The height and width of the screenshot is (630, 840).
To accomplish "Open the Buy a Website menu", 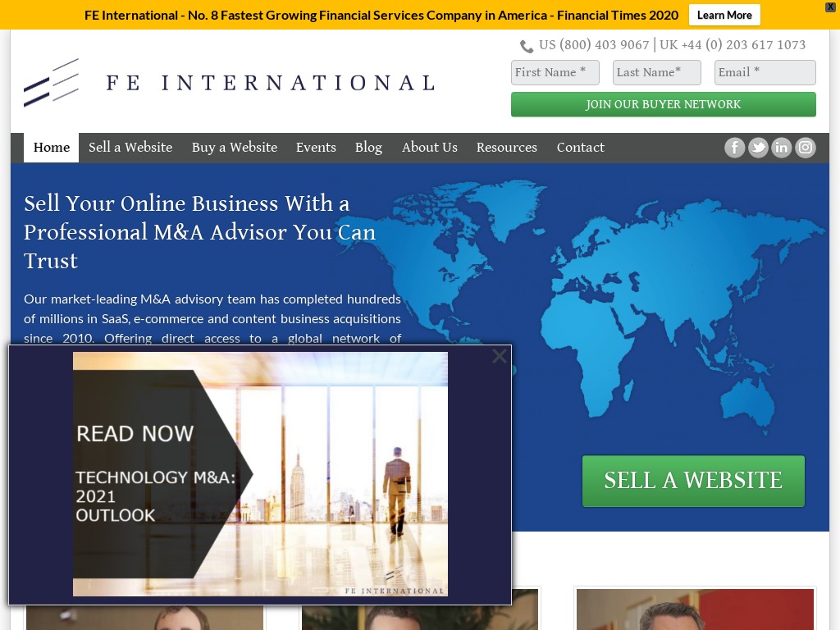I will coord(235,148).
